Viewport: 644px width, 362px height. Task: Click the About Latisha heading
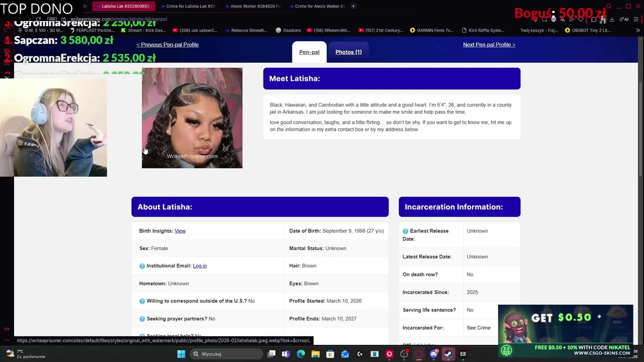pyautogui.click(x=165, y=207)
